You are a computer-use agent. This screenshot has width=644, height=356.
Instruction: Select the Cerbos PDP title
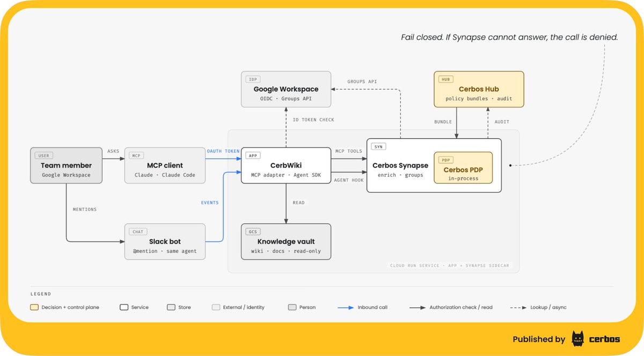click(x=464, y=170)
